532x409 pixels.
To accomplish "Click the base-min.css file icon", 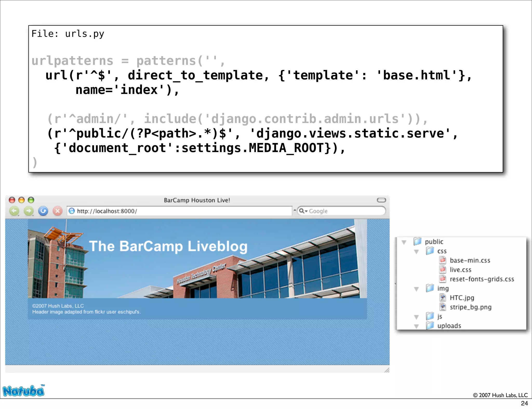I will pos(443,260).
